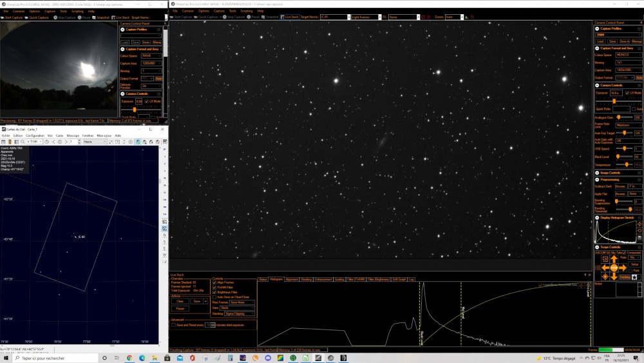Open Windows Start menu
This screenshot has width=644, height=363.
pos(6,358)
